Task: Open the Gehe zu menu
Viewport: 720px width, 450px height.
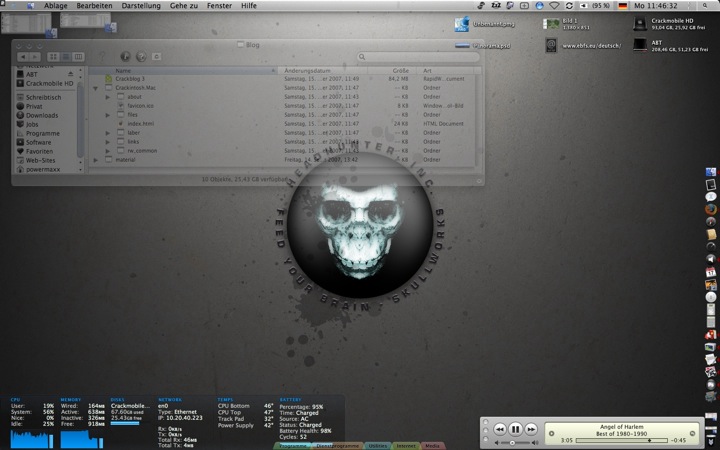Action: tap(184, 6)
